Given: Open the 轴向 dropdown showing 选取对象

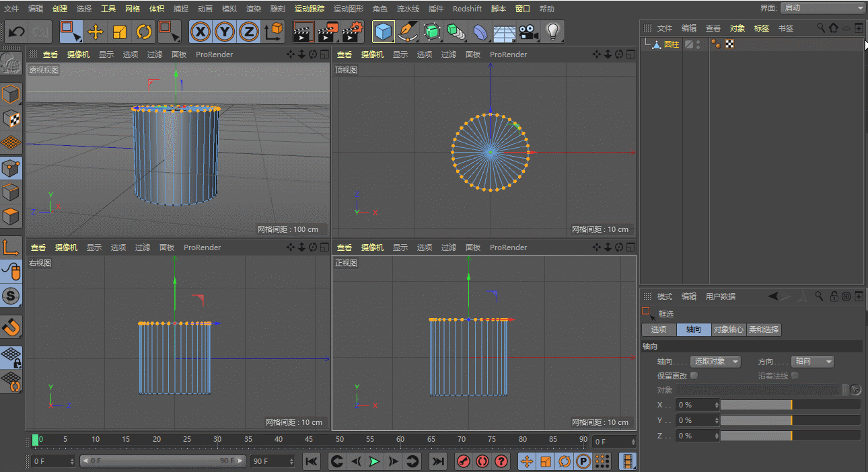Looking at the screenshot, I should 716,362.
